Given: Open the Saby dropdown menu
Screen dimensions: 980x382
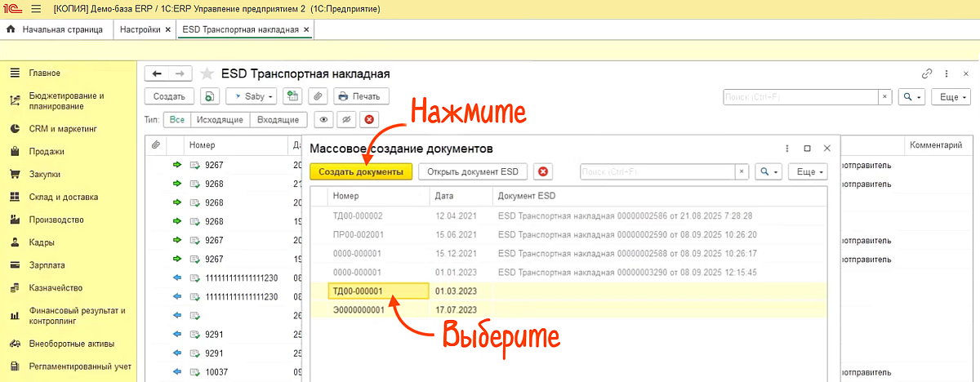Looking at the screenshot, I should 252,96.
